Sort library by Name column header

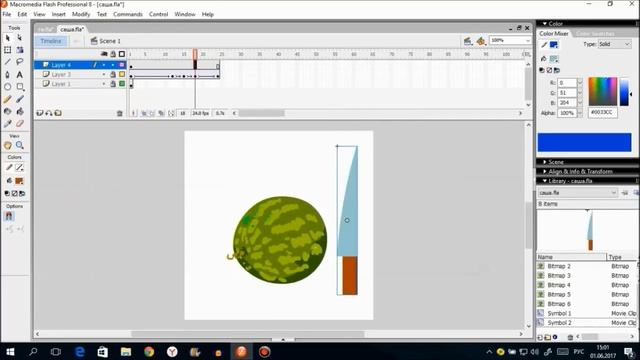[x=571, y=257]
